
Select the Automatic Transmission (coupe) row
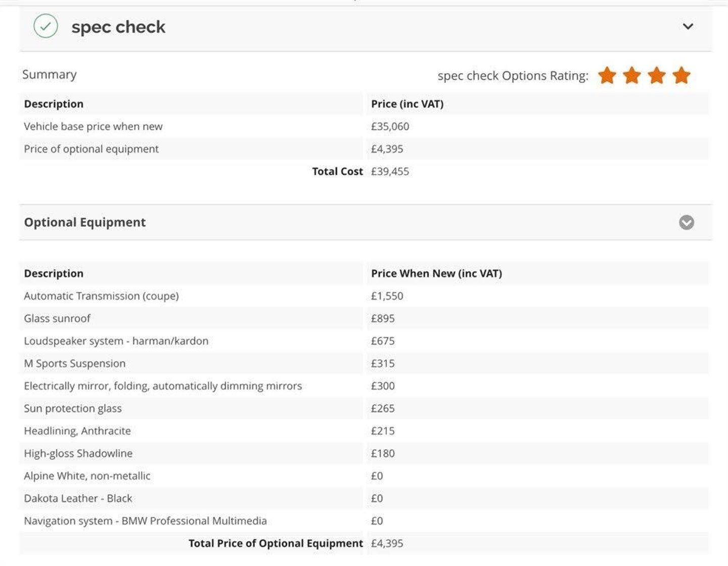click(363, 296)
